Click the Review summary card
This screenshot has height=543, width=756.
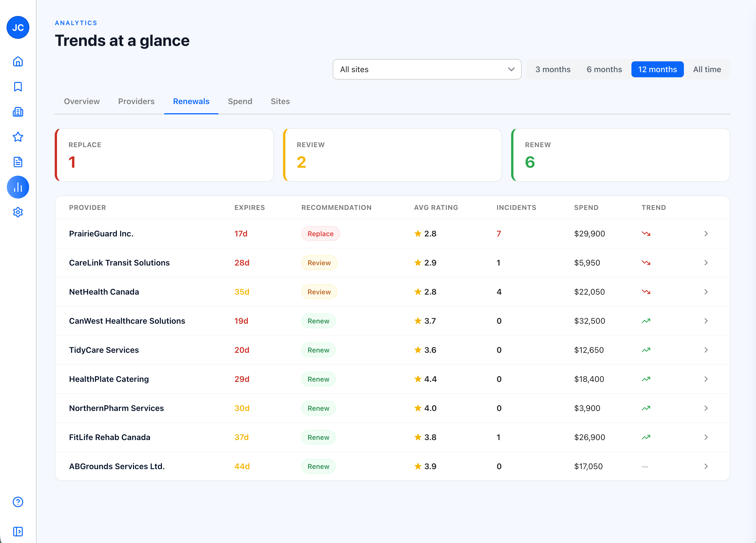[392, 155]
